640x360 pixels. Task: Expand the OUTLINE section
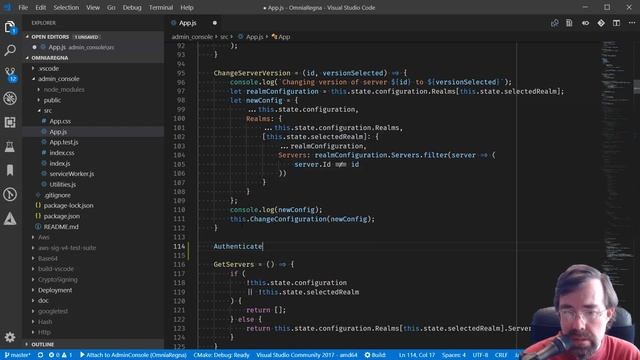coord(94,344)
